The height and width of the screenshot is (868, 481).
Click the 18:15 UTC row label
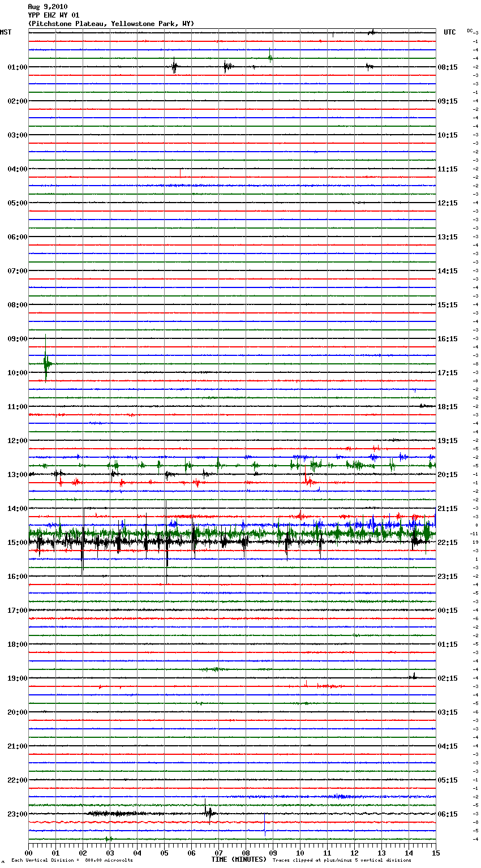pos(448,407)
